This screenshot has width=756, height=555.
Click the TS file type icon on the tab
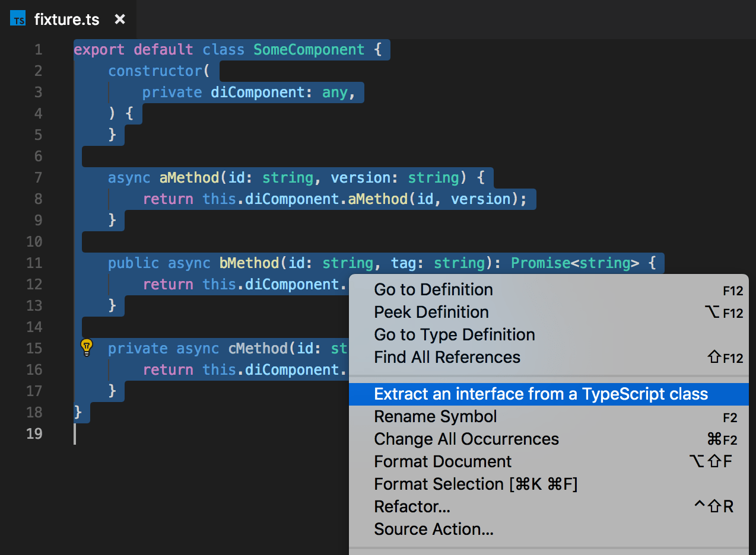click(18, 18)
